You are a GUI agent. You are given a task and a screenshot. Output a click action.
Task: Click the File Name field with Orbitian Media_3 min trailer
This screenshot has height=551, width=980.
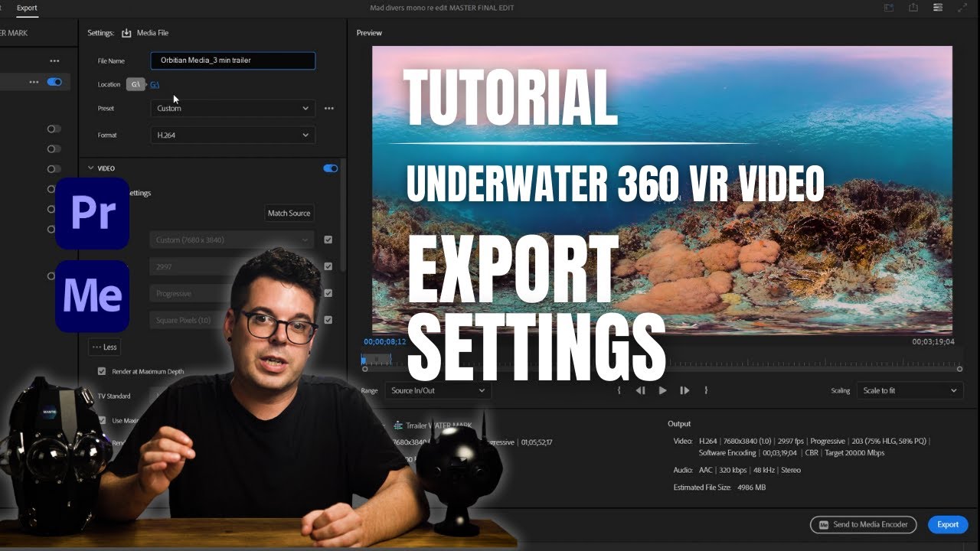click(x=233, y=60)
